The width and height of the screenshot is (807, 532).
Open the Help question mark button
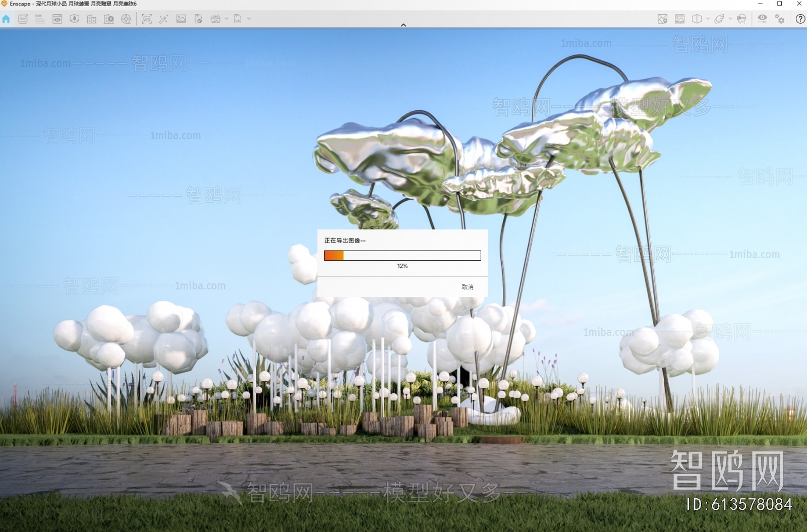[800, 19]
